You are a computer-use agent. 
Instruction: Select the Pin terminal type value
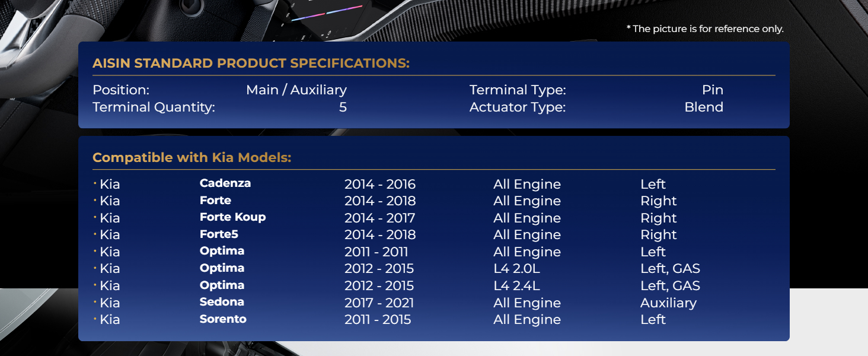click(x=712, y=90)
